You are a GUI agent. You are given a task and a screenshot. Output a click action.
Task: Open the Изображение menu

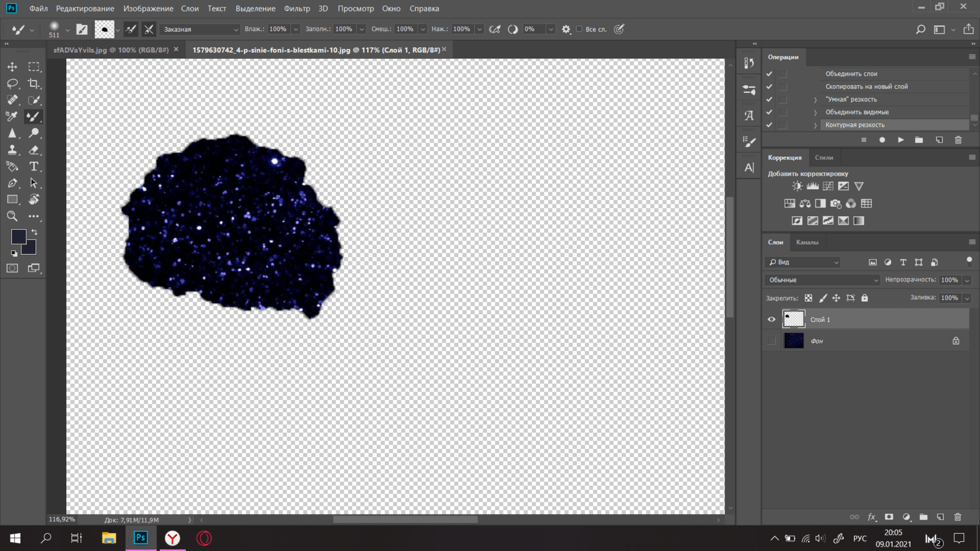(148, 9)
